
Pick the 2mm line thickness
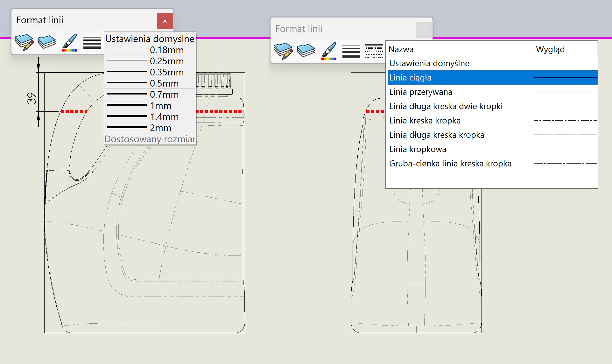[x=150, y=128]
